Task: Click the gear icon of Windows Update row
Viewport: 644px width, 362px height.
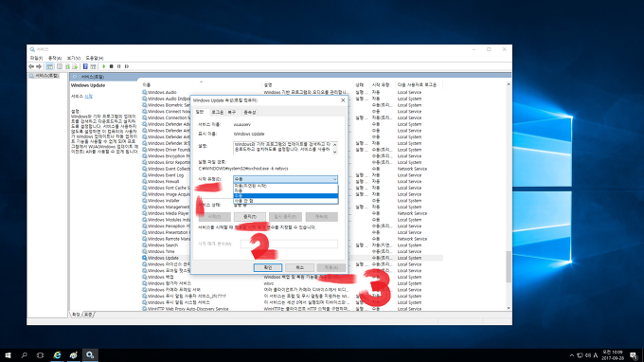Action: [145, 258]
